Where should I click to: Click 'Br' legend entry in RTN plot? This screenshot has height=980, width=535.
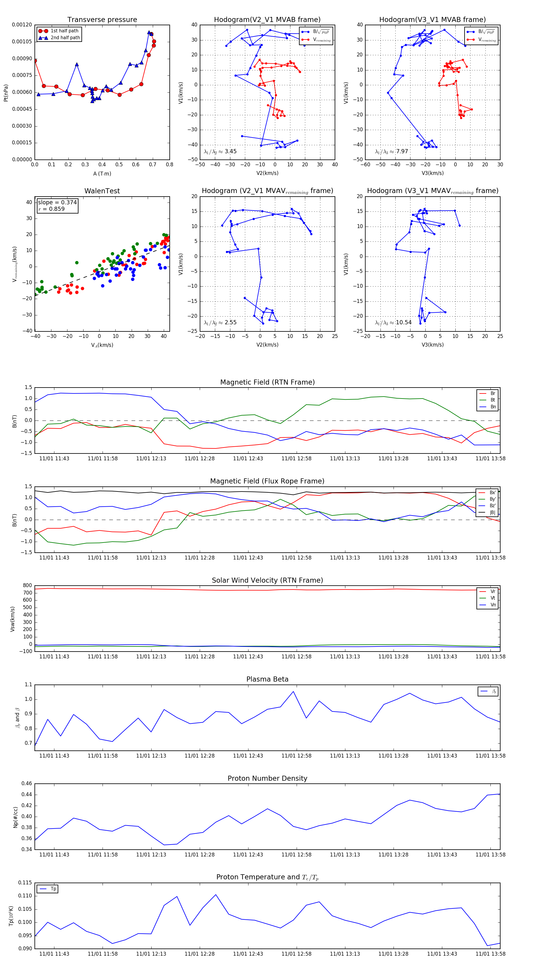(x=487, y=393)
